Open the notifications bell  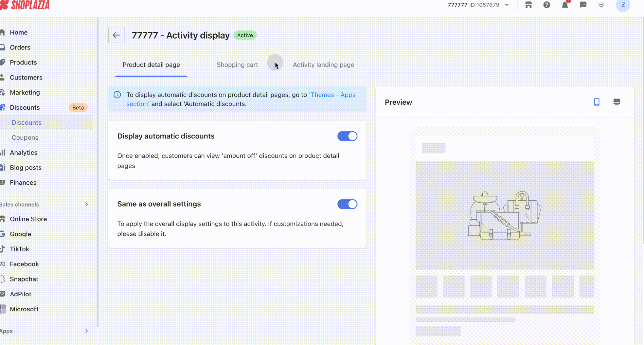(565, 5)
